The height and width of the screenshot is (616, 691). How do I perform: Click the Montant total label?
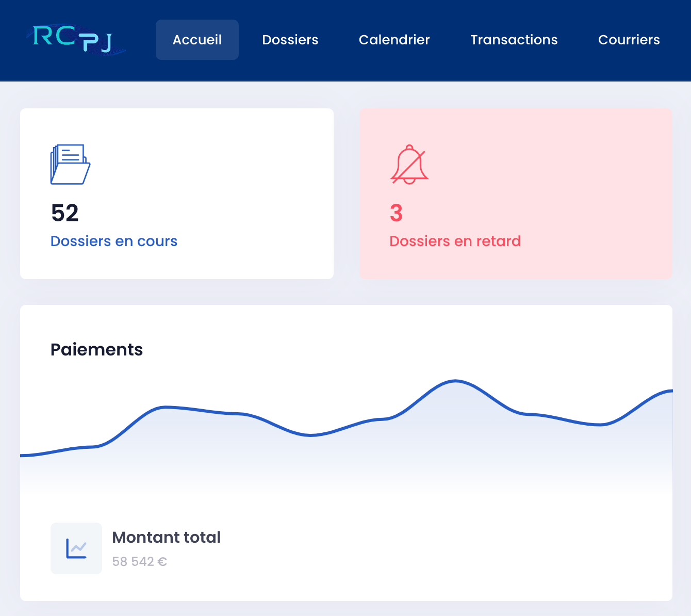click(x=166, y=538)
